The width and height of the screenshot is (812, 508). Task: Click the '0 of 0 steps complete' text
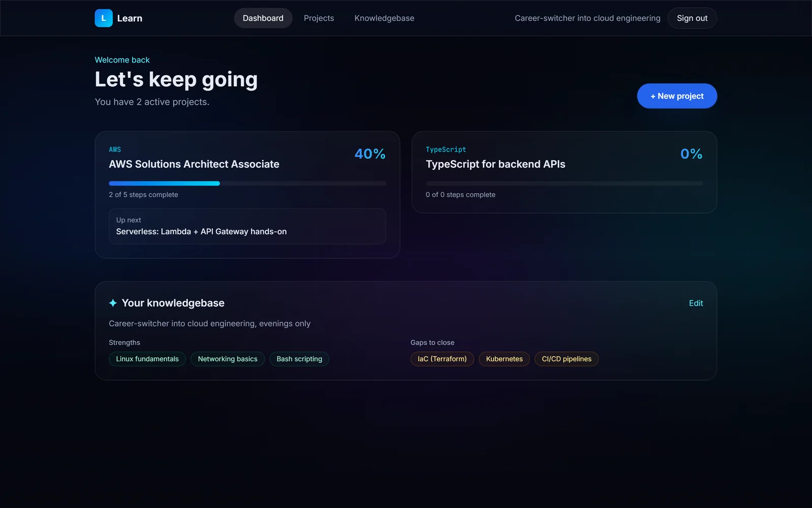click(460, 195)
